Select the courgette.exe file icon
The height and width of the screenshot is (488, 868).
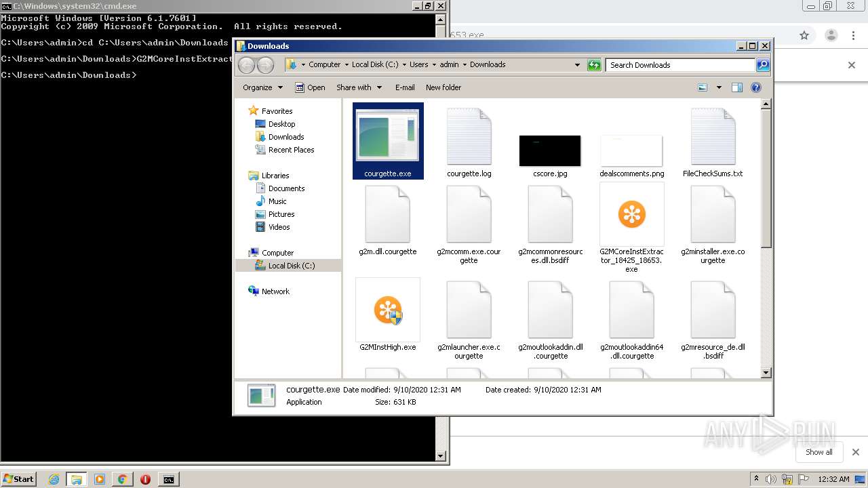tap(388, 136)
